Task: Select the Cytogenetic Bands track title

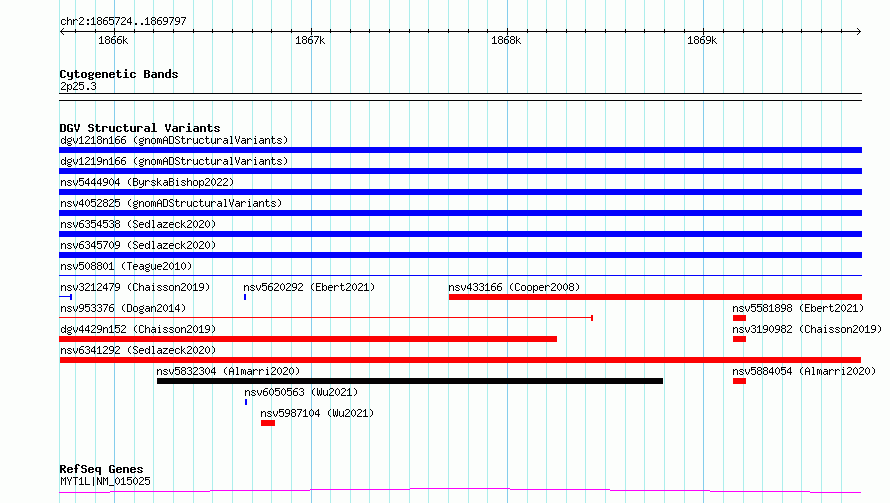Action: click(x=119, y=74)
